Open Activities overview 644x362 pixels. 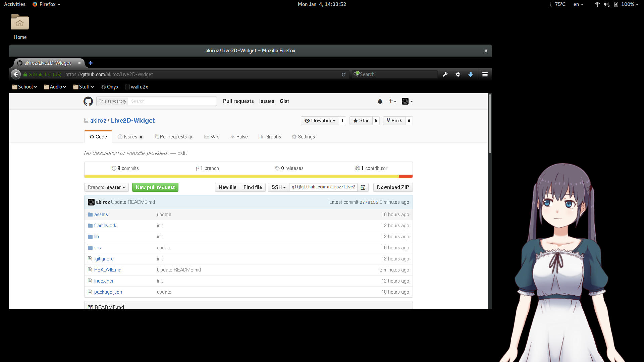click(x=15, y=4)
